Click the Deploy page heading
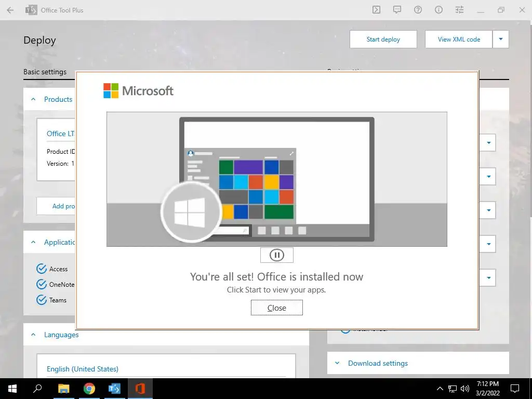 coord(39,41)
